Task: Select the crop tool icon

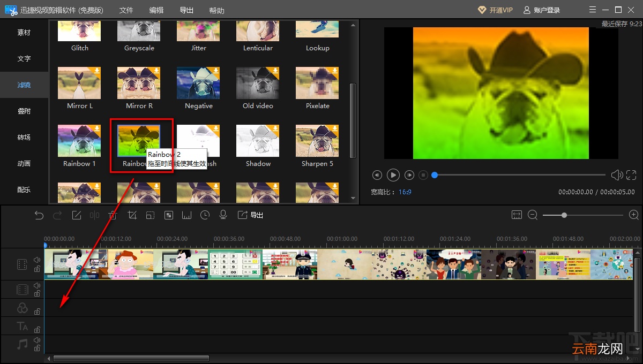Action: [132, 215]
